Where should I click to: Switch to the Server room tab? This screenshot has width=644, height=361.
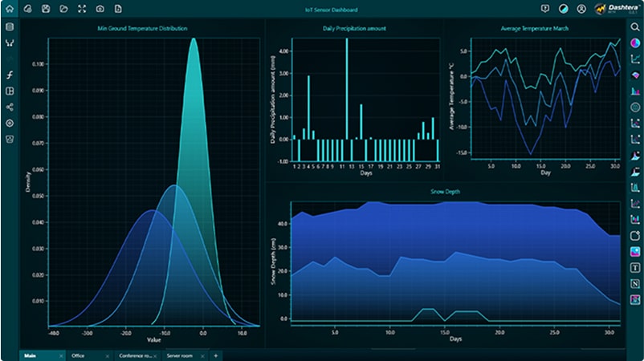[x=179, y=355]
